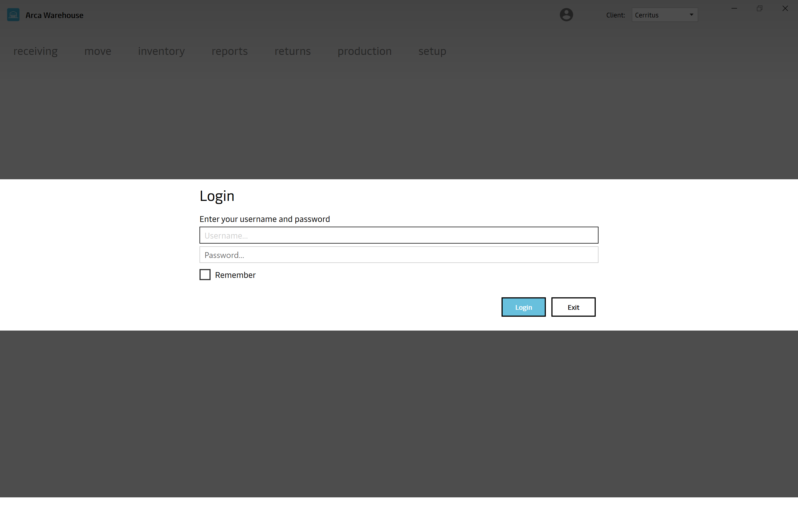Open the reports menu
Screen dimensions: 798x532
tap(230, 51)
